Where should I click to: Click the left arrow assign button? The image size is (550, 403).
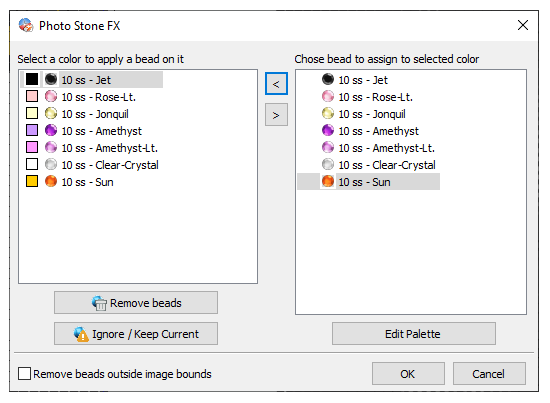[x=276, y=84]
